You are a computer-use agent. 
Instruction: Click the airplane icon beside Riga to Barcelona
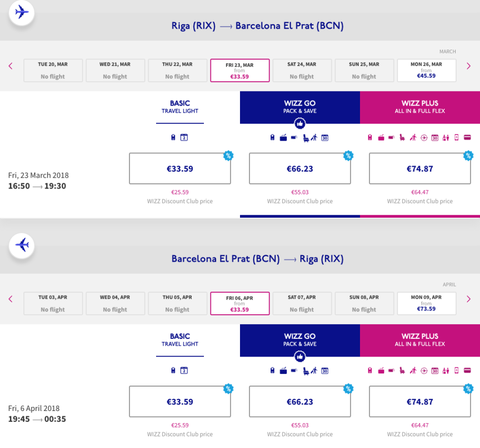coord(22,13)
